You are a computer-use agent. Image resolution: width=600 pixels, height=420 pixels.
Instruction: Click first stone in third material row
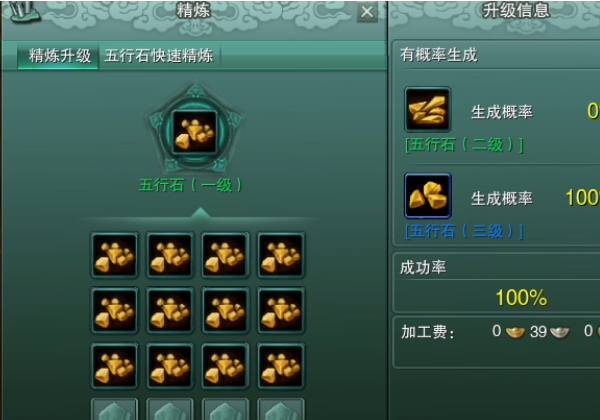click(114, 366)
